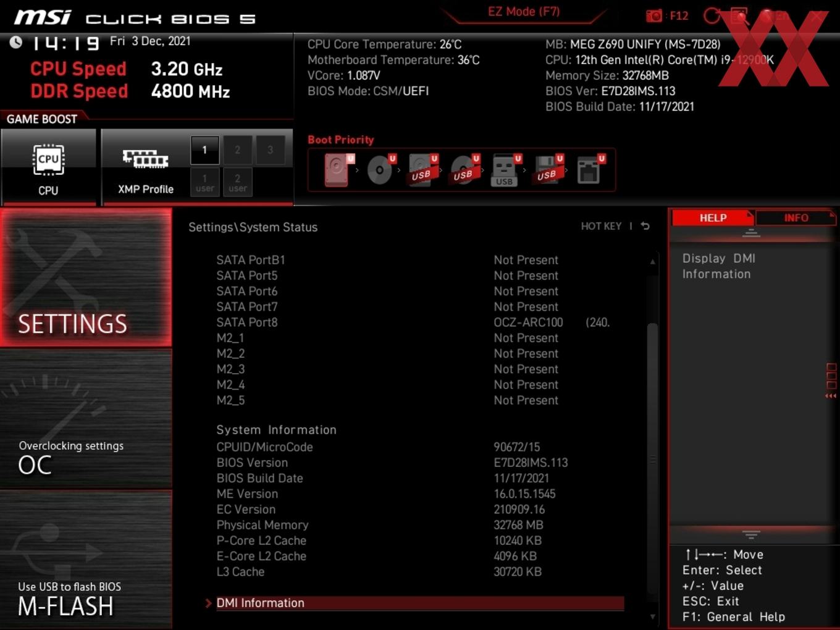Click the scroll down arrow of settings list

coord(652,616)
